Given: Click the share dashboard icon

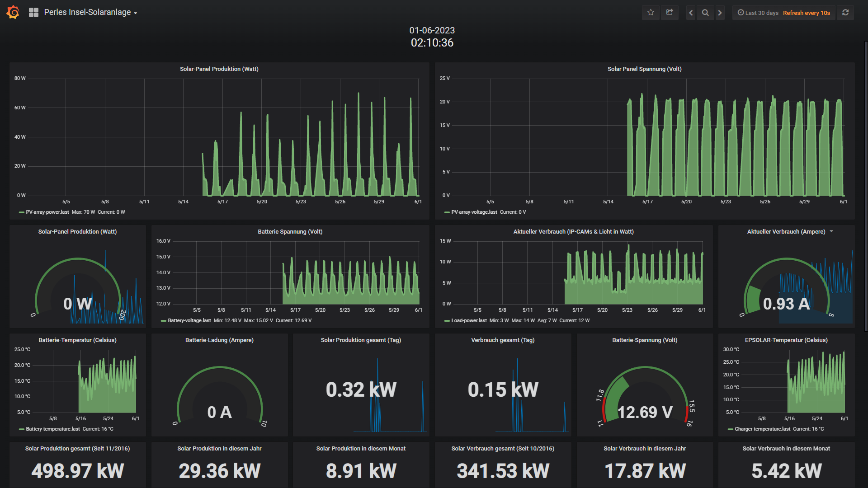Looking at the screenshot, I should click(670, 13).
